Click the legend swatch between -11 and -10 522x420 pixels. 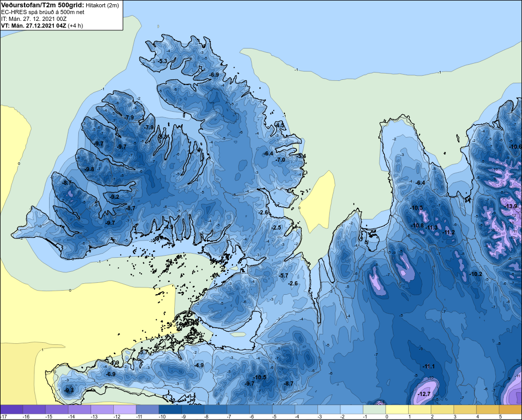pos(148,410)
